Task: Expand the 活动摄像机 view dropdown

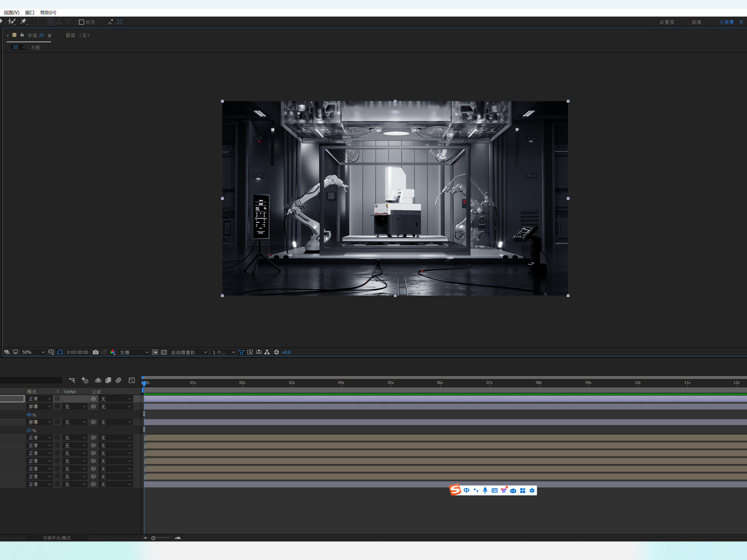Action: 189,352
